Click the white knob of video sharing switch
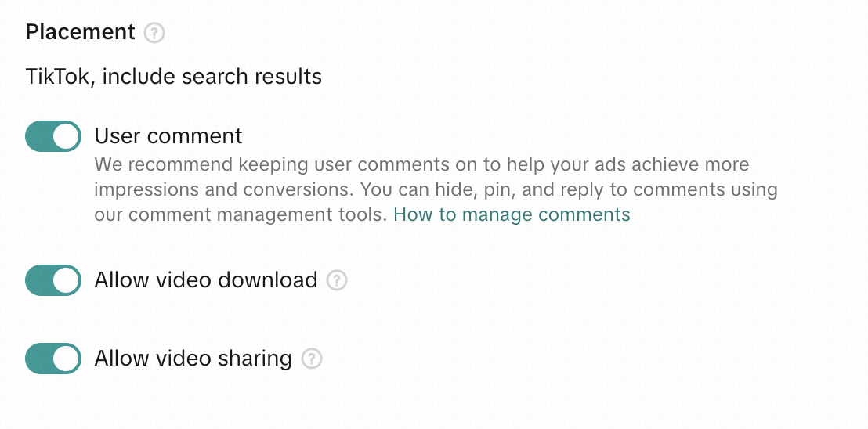Image resolution: width=868 pixels, height=429 pixels. pyautogui.click(x=67, y=359)
